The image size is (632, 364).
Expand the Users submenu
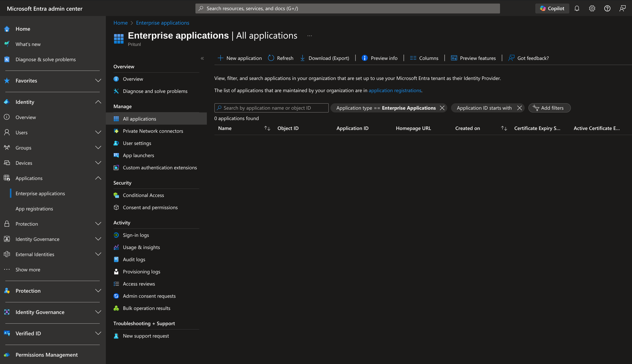98,132
